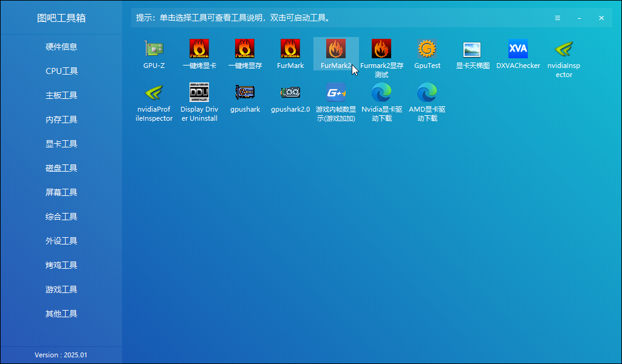Select Display Driver Uninstaller icon
Screen dimensions: 622x364
point(199,93)
